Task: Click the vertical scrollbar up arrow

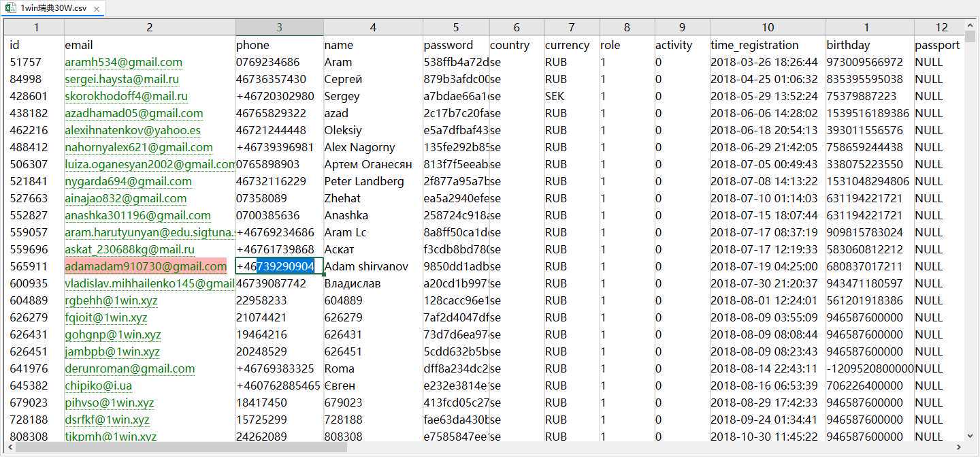Action: coord(970,26)
